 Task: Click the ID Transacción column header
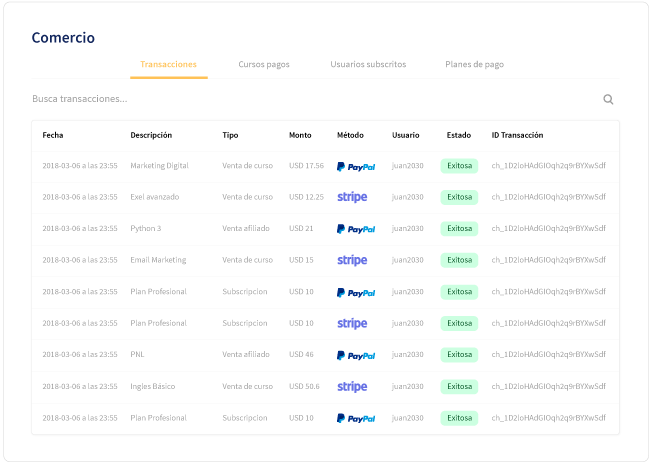pyautogui.click(x=517, y=135)
